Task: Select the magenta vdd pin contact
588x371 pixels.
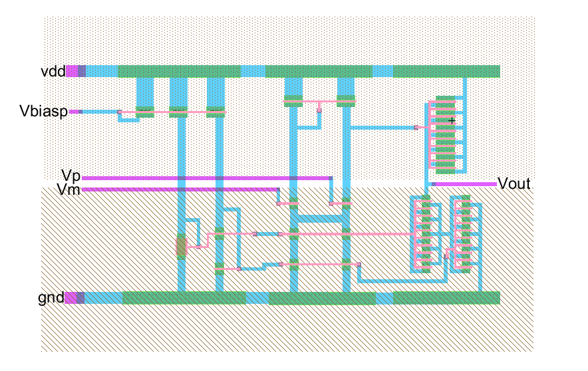Action: (72, 71)
